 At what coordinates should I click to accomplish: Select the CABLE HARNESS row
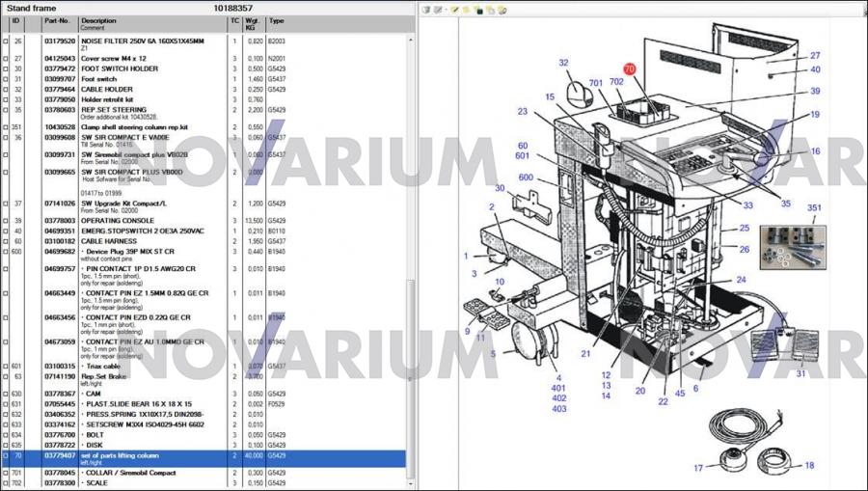pos(145,241)
